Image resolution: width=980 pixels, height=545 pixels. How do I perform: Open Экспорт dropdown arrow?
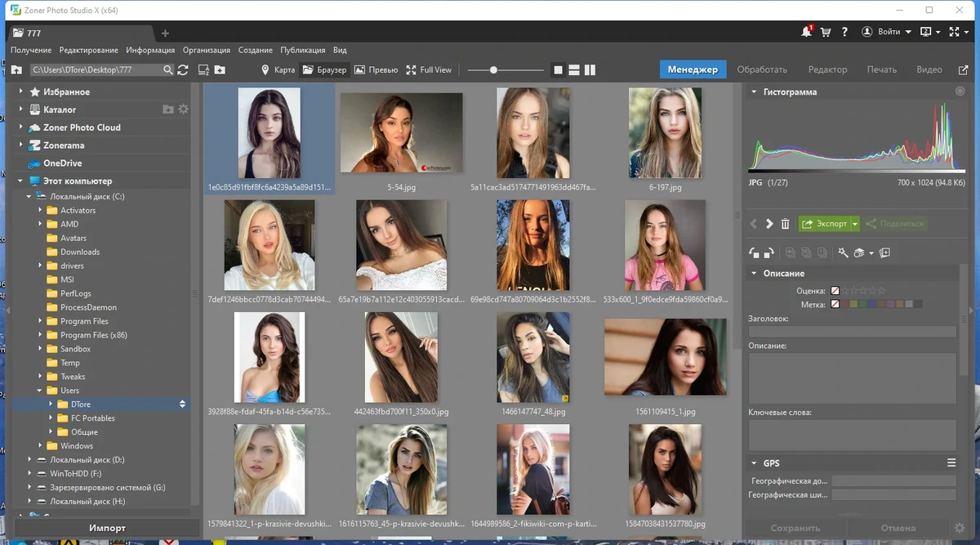coord(854,224)
